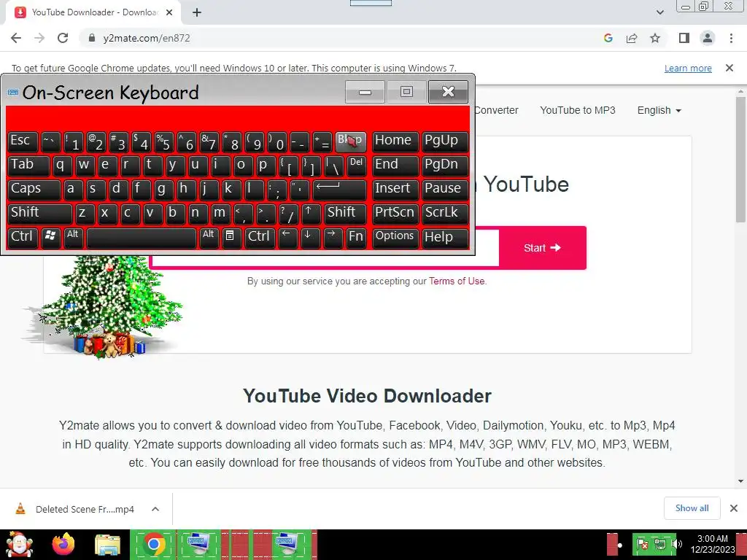Open the Chrome three-dot menu
This screenshot has width=747, height=560.
coord(731,38)
